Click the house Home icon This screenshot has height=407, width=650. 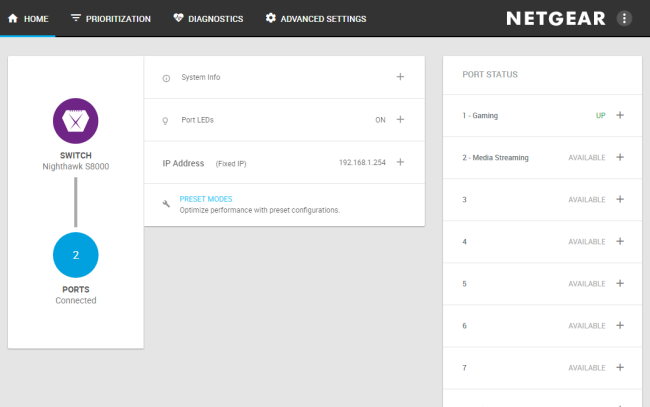point(13,19)
